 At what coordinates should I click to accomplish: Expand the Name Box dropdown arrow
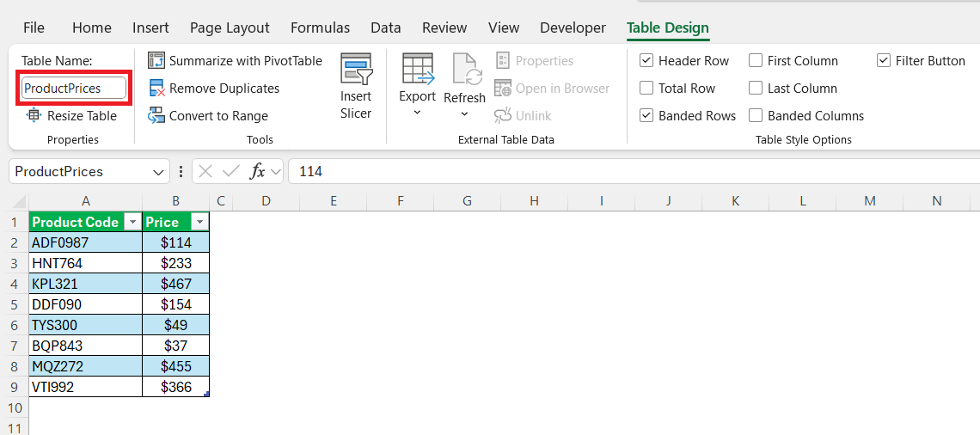[156, 172]
